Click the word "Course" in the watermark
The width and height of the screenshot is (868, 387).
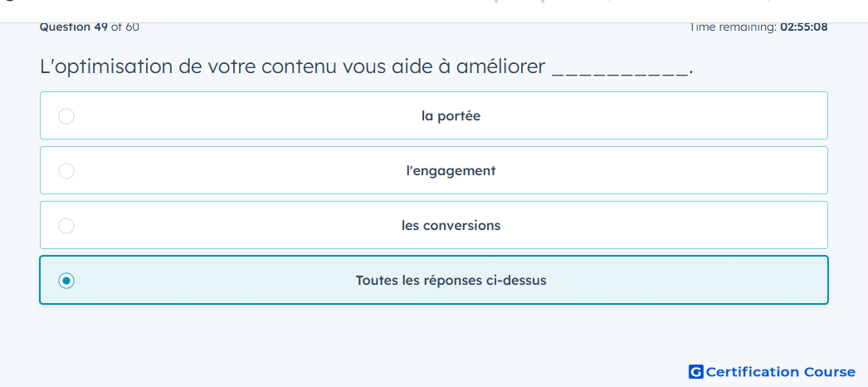830,371
